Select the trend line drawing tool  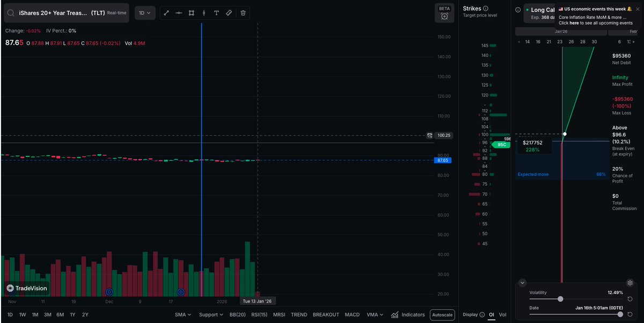(166, 12)
